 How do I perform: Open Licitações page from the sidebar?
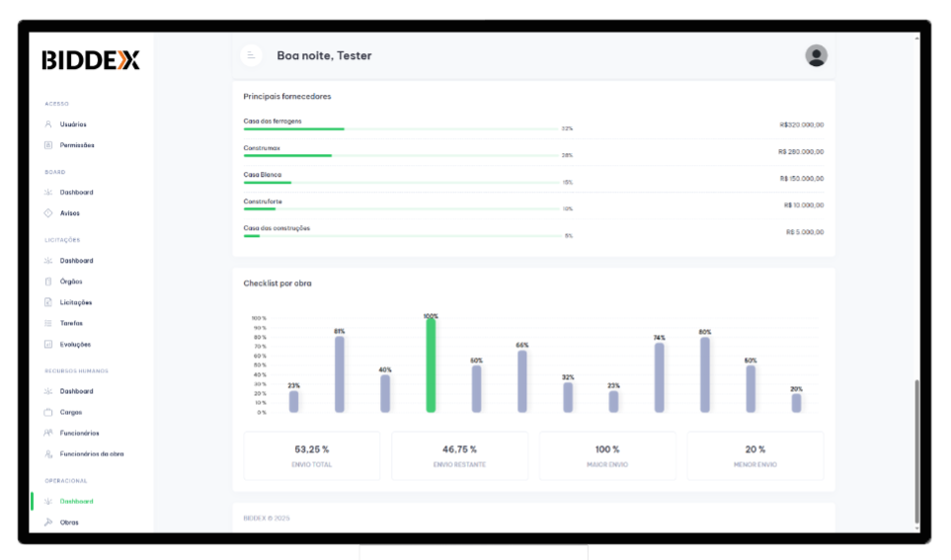(x=75, y=302)
